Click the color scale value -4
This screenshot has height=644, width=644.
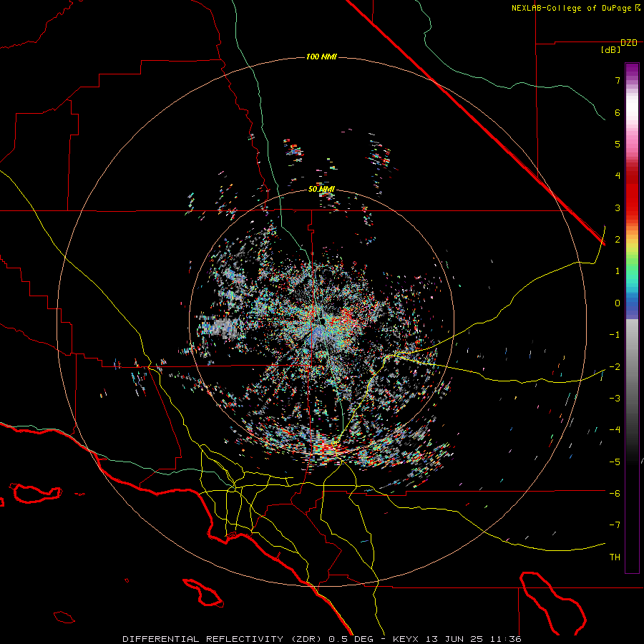(615, 430)
